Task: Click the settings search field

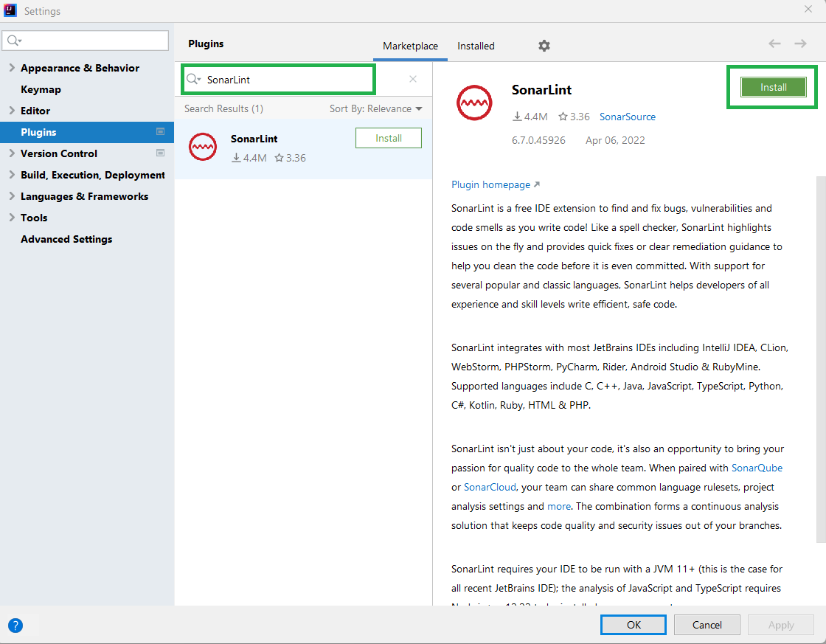Action: 86,41
